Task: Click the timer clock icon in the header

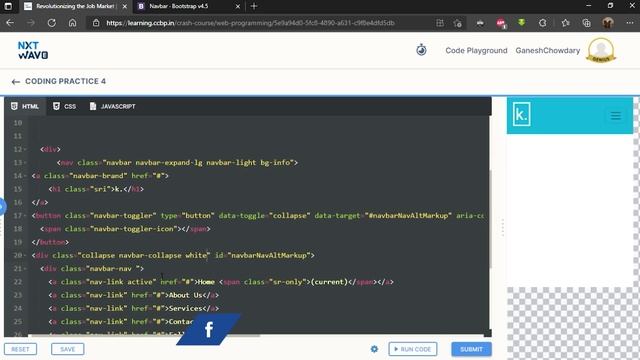Action: click(x=421, y=50)
